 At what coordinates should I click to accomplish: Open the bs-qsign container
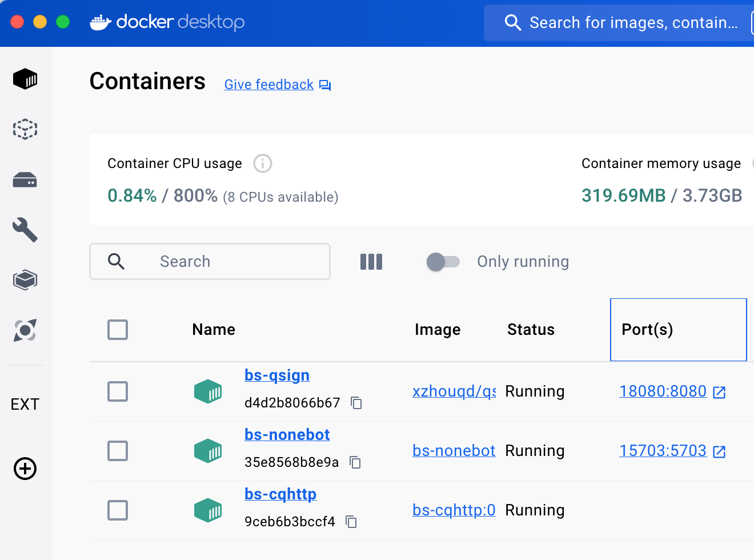coord(277,375)
